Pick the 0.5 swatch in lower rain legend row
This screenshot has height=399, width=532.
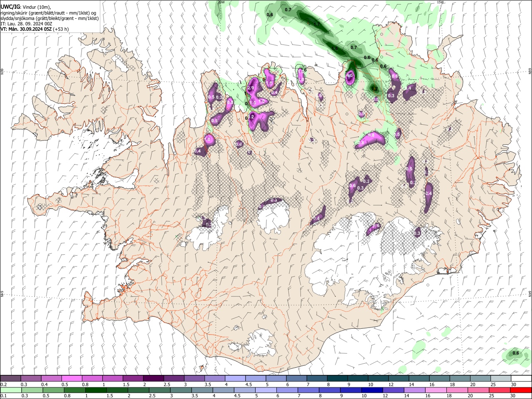pyautogui.click(x=53, y=390)
